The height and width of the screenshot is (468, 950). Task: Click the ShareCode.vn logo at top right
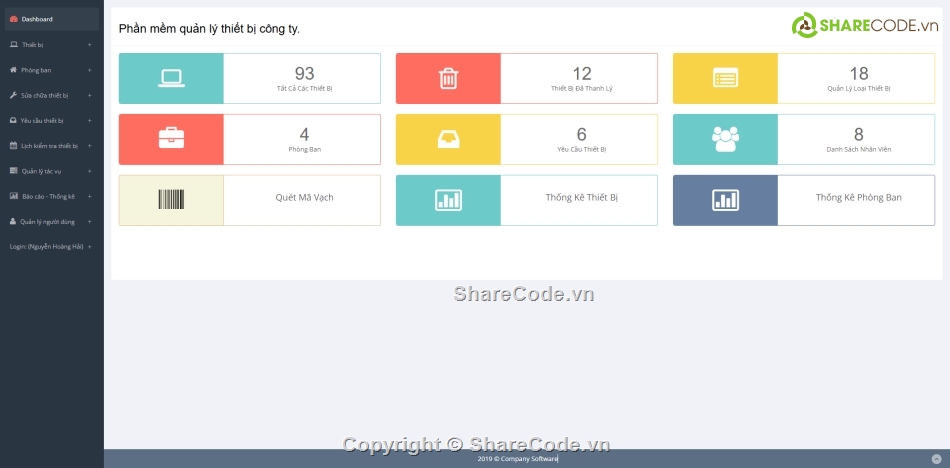[x=865, y=25]
